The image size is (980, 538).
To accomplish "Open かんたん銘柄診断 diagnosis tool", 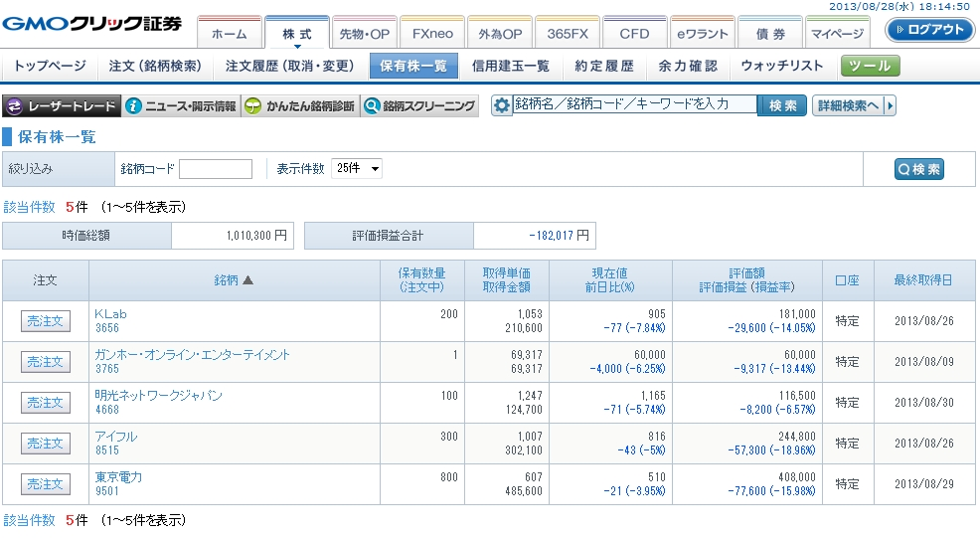I will pos(300,105).
